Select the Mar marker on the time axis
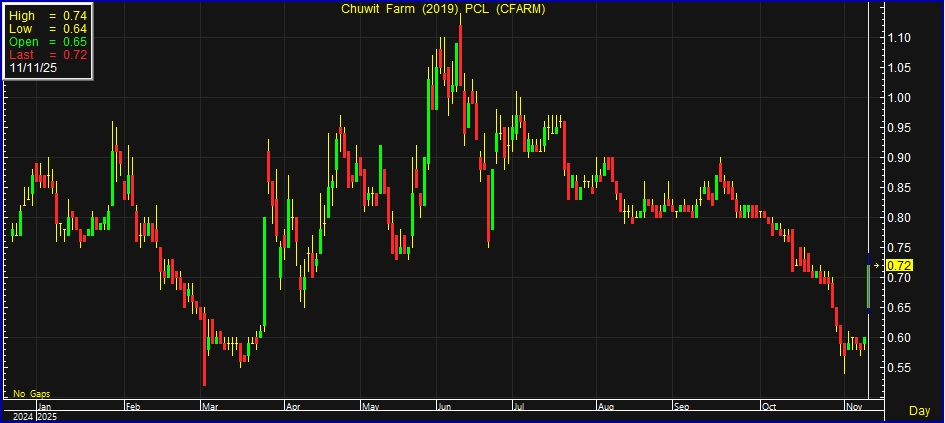Viewport: 945px width, 423px height. [x=208, y=407]
